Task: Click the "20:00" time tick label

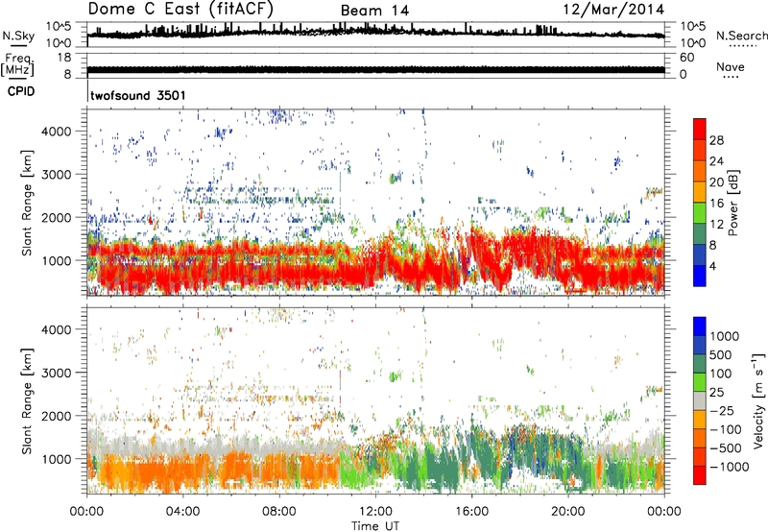Action: (567, 512)
